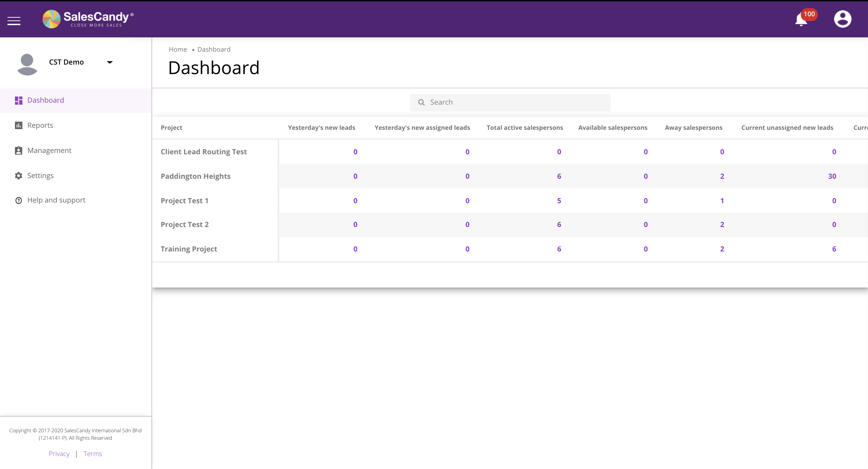This screenshot has width=868, height=469.
Task: Open the hamburger menu icon
Action: 14,21
